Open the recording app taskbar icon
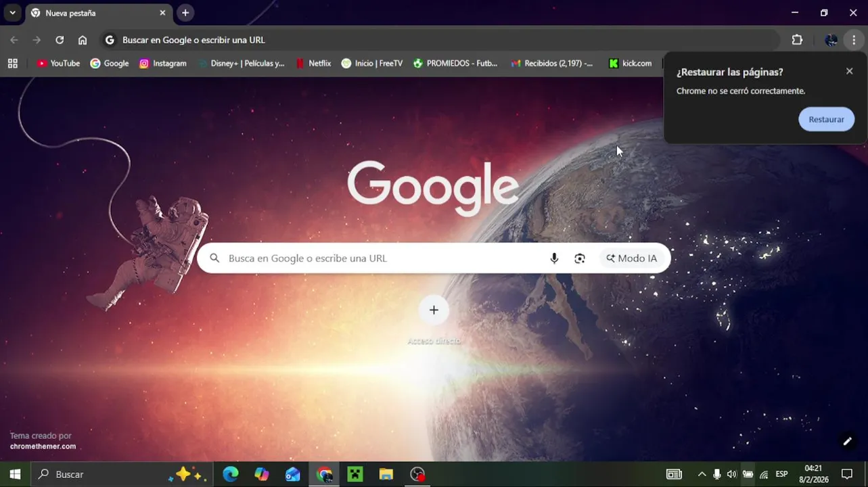 click(417, 474)
